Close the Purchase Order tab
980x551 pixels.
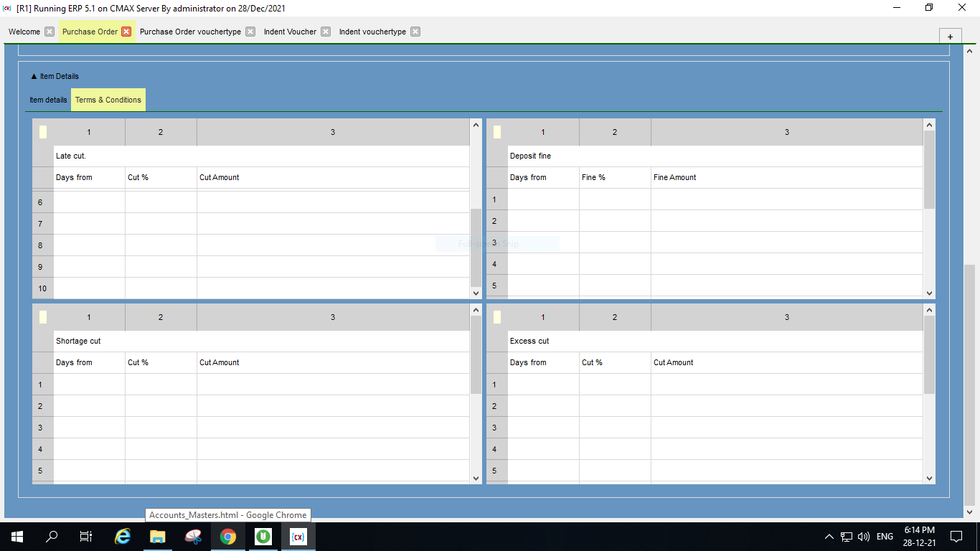(x=126, y=32)
